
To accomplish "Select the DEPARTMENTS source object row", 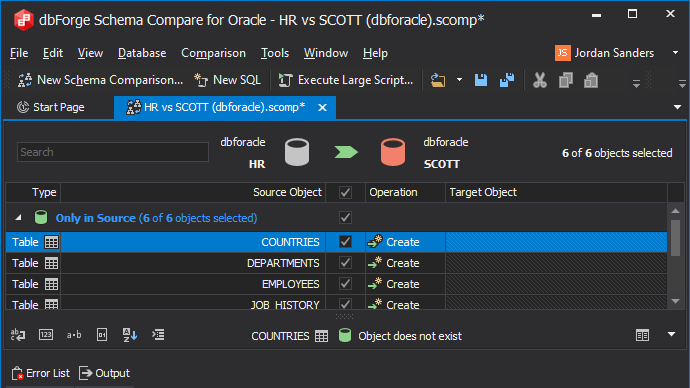I will tap(193, 263).
